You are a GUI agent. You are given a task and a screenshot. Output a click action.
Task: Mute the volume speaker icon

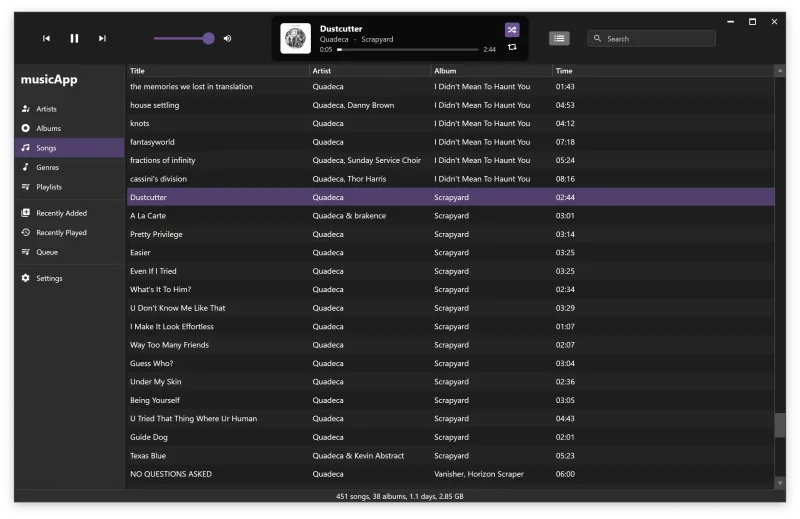coord(228,38)
